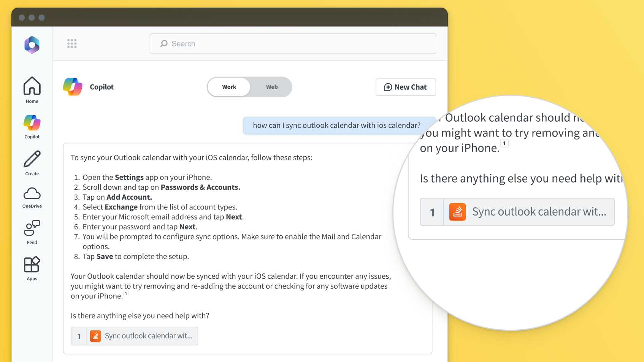Click 'Exchange' in step 4
This screenshot has width=644, height=362.
[x=121, y=207]
